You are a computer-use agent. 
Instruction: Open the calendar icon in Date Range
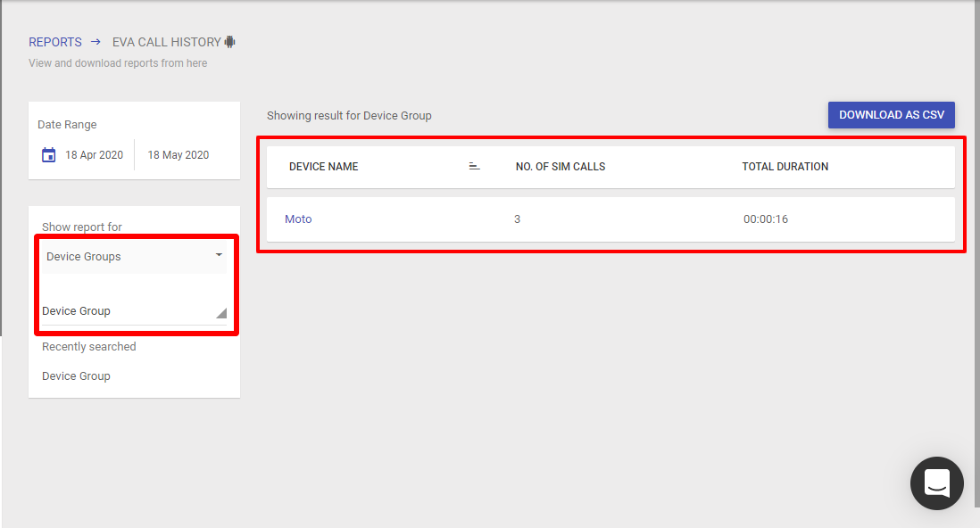(49, 155)
